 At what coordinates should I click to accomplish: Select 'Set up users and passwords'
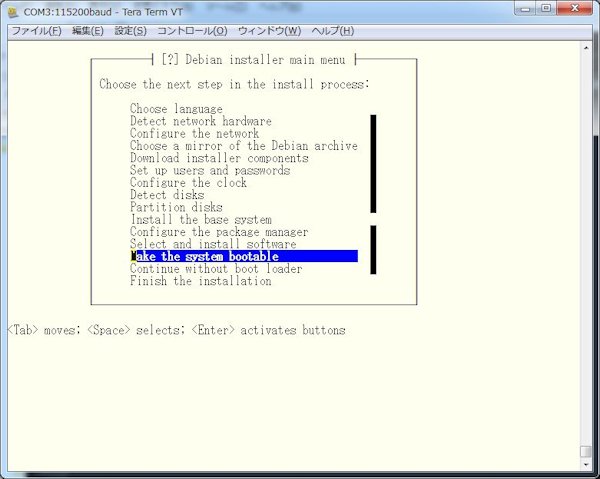pyautogui.click(x=210, y=170)
